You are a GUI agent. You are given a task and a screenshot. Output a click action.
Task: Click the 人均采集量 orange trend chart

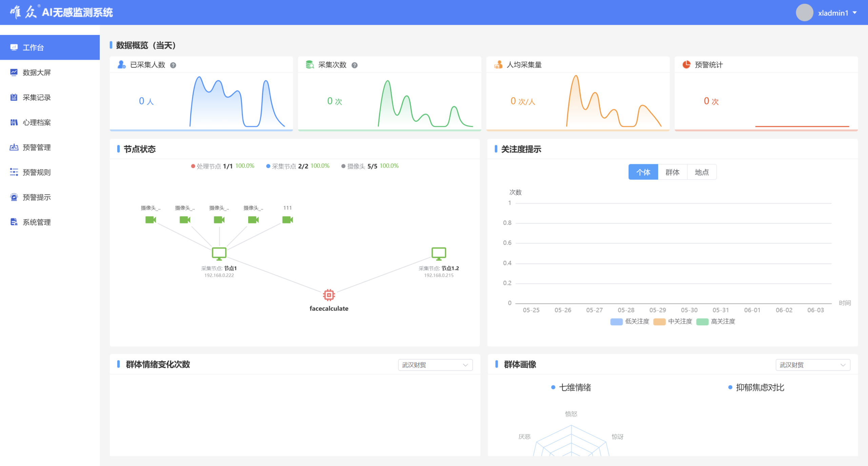pos(614,101)
